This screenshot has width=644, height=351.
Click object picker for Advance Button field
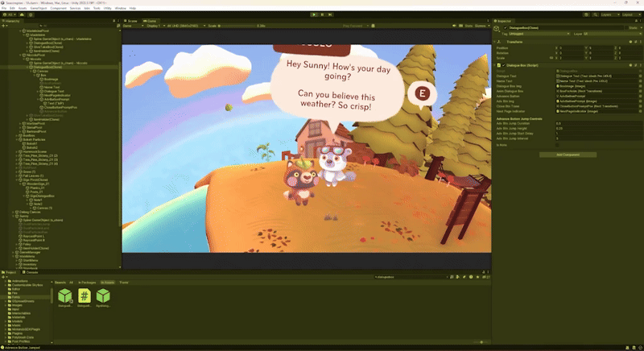[640, 96]
